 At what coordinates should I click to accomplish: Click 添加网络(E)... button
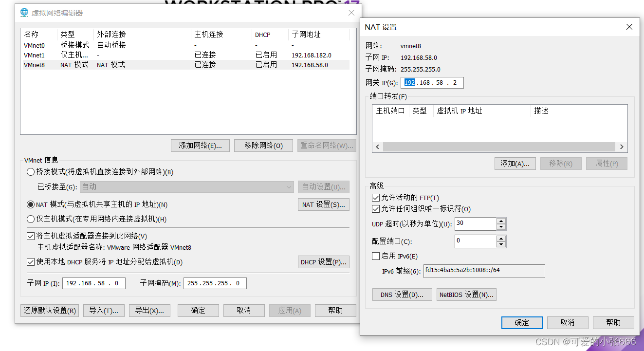point(200,146)
